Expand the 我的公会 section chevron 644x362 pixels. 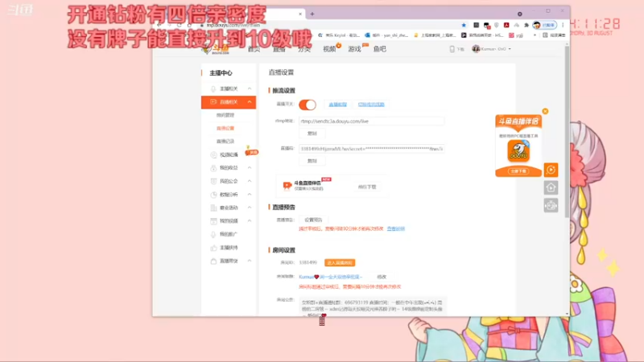pos(250,181)
